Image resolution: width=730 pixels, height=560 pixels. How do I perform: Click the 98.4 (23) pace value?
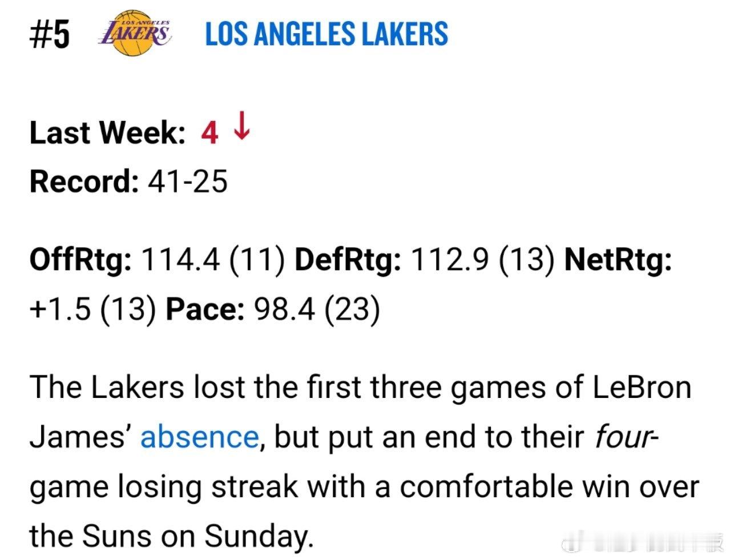point(317,310)
